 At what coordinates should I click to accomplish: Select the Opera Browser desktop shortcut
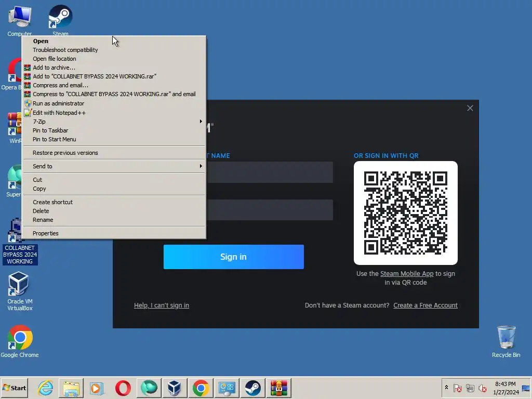coord(12,74)
